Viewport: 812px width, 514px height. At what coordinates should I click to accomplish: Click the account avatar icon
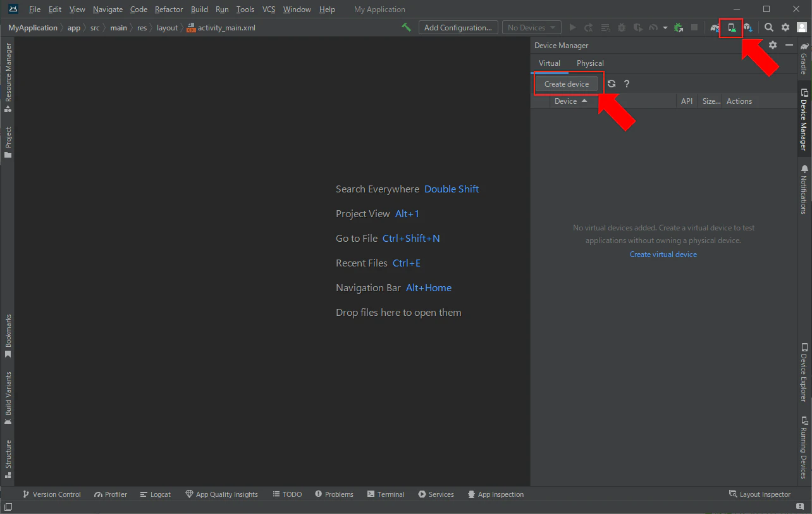[x=802, y=27]
